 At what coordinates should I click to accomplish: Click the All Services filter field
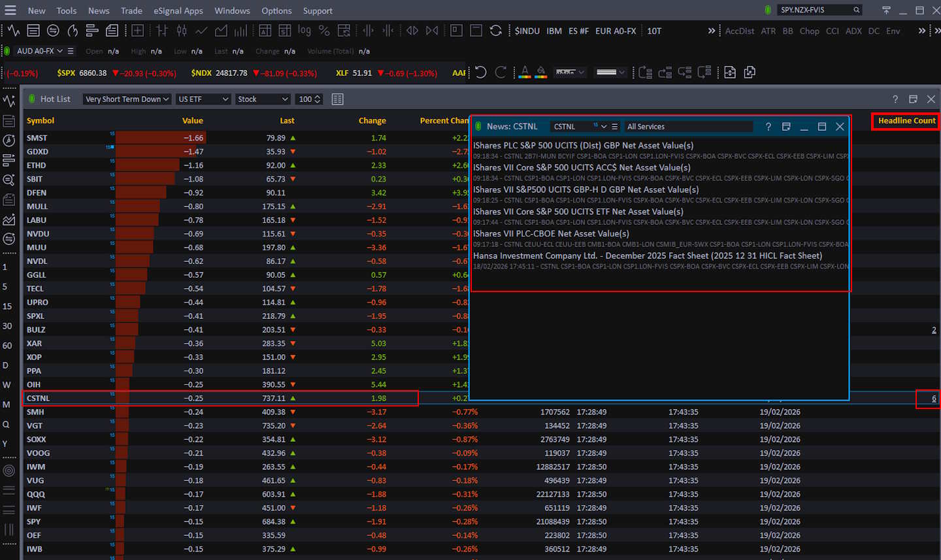click(x=688, y=127)
